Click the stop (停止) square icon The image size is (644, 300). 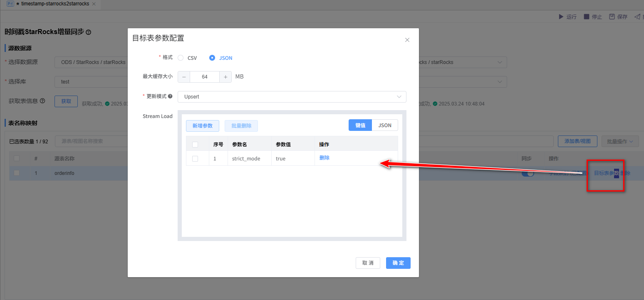(586, 17)
